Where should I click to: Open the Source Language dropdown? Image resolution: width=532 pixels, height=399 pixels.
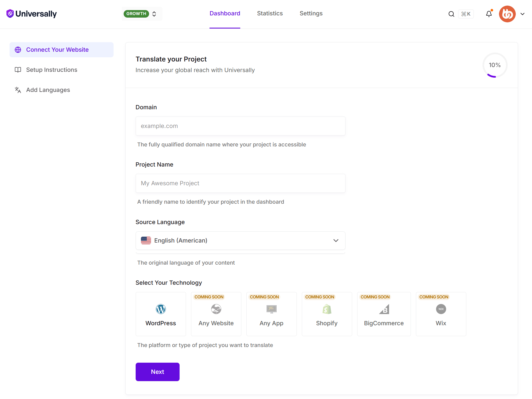[241, 241]
